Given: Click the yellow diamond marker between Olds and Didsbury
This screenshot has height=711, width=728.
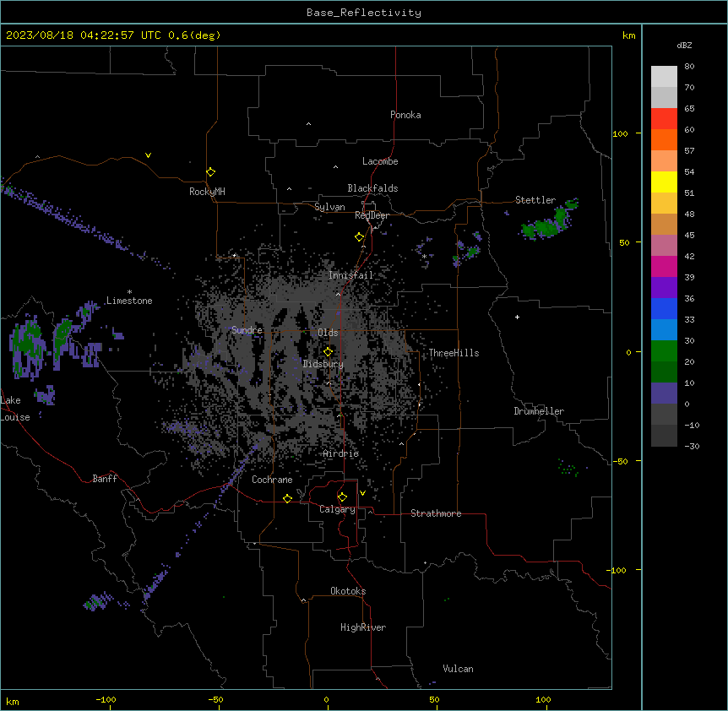Looking at the screenshot, I should coord(328,352).
